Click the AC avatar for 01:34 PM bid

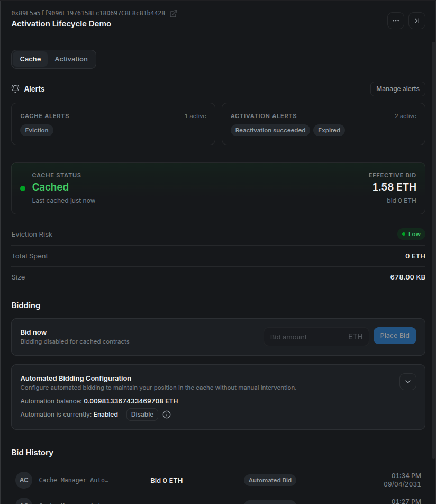tap(24, 480)
